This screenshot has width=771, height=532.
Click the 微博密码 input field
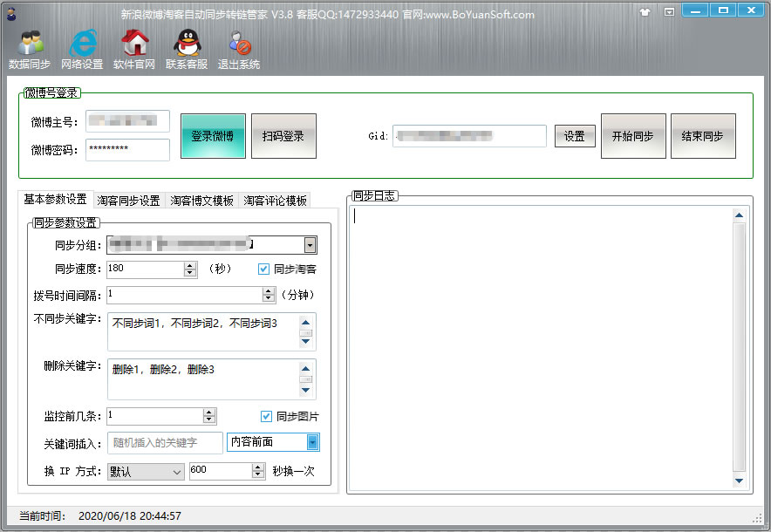[128, 149]
